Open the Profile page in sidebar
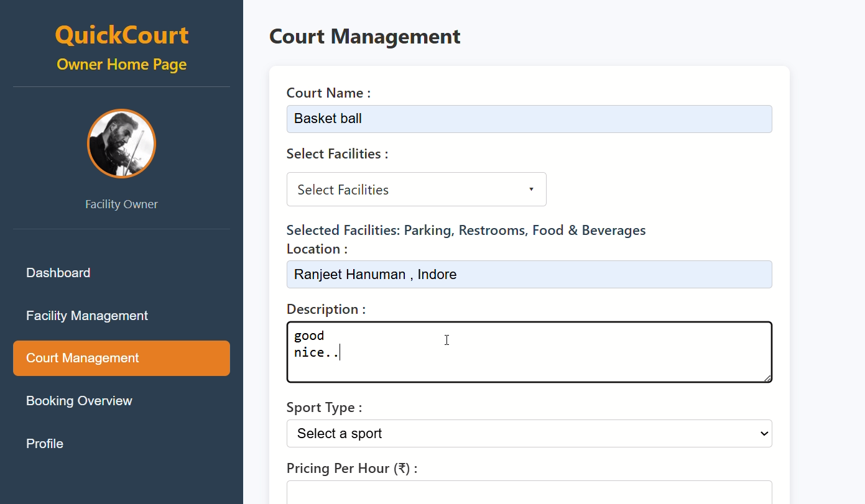 click(x=45, y=444)
